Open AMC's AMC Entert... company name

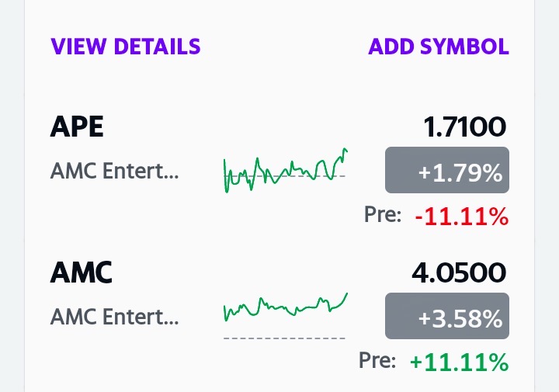tap(114, 317)
